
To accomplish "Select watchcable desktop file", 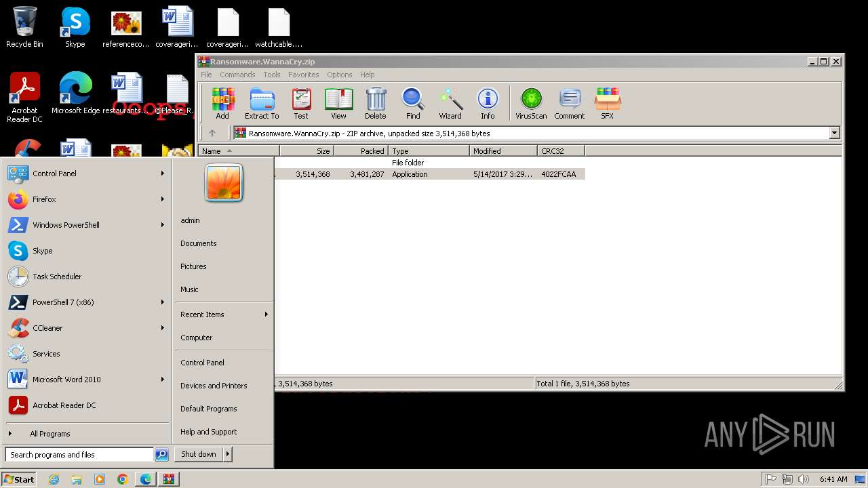I will [279, 28].
